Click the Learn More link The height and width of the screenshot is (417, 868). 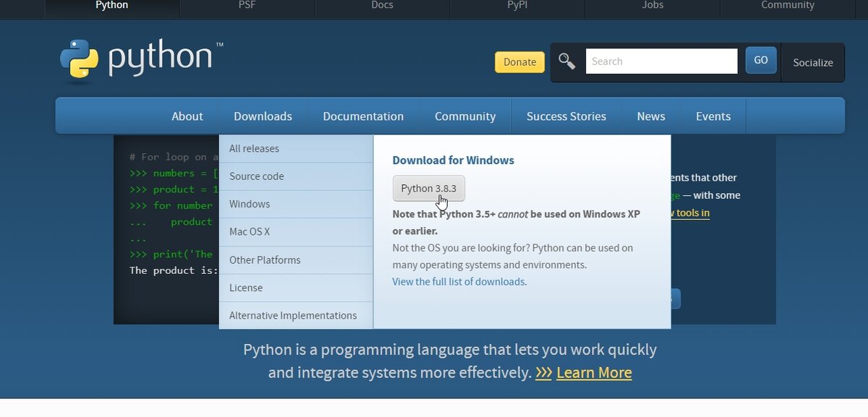(594, 373)
